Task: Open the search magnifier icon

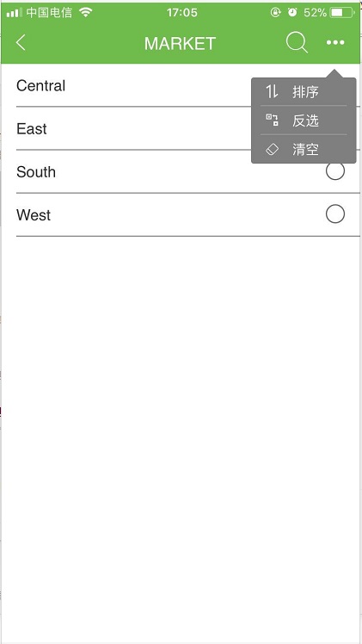Action: tap(297, 42)
